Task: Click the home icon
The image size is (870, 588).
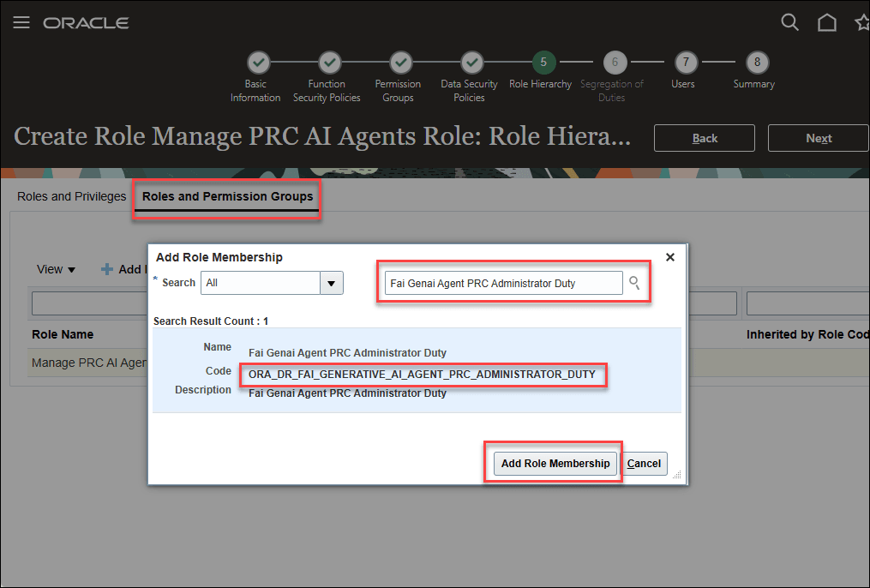Action: pyautogui.click(x=827, y=22)
